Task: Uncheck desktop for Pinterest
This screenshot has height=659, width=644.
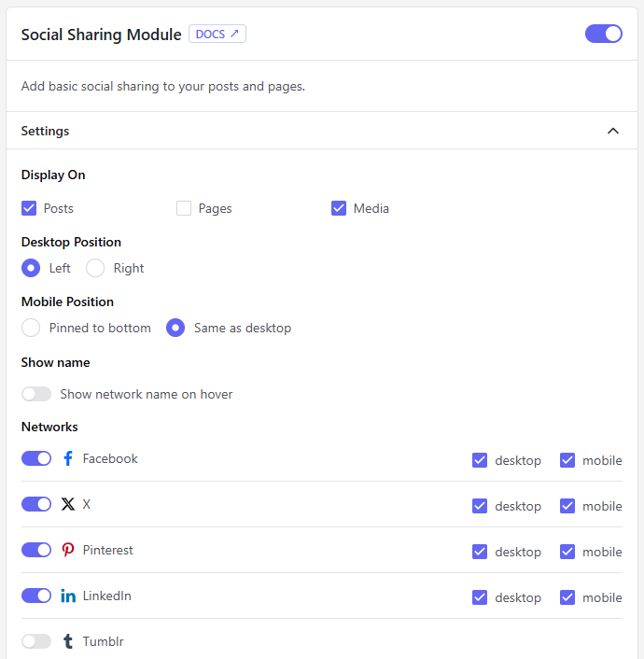Action: click(x=480, y=552)
